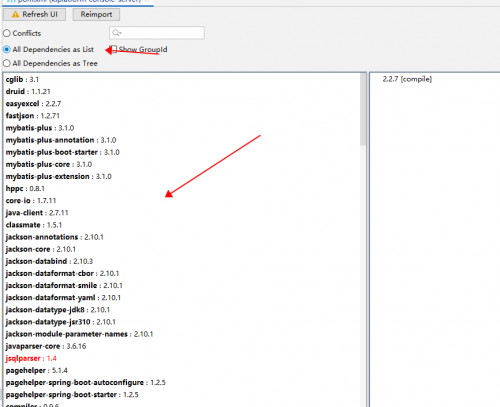Viewport: 500px width, 407px height.
Task: Select All Dependencies as List option
Action: tap(7, 49)
